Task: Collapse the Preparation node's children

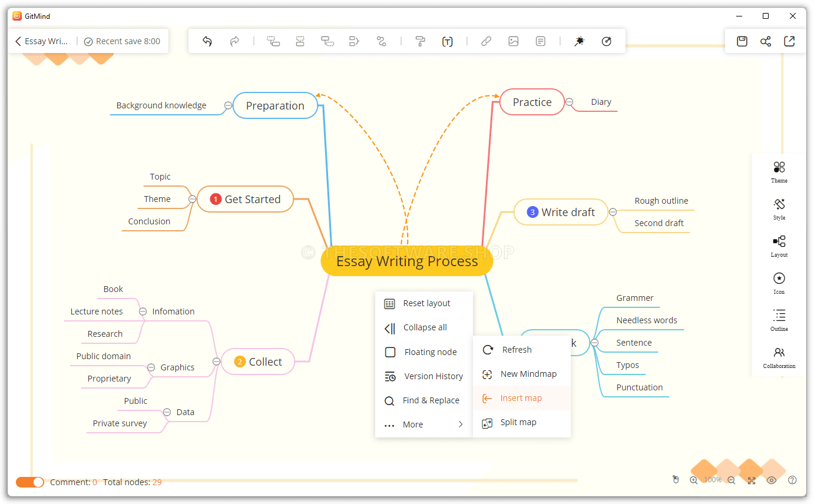Action: click(x=228, y=105)
